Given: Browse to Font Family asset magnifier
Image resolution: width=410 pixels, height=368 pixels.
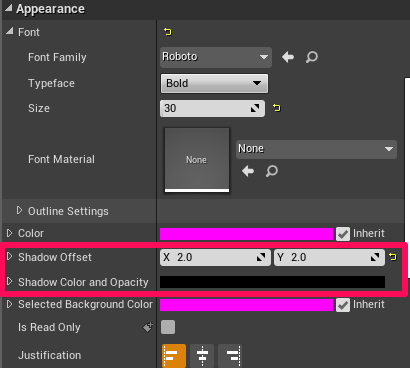Looking at the screenshot, I should click(x=312, y=57).
